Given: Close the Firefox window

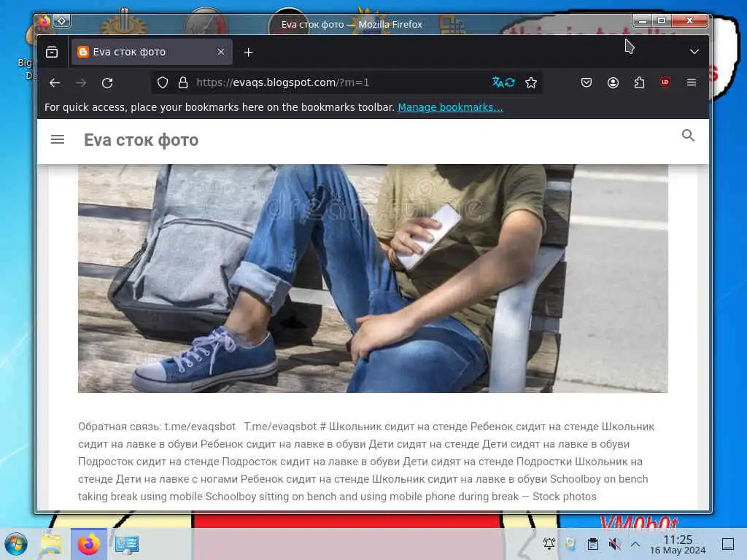Looking at the screenshot, I should (x=690, y=20).
